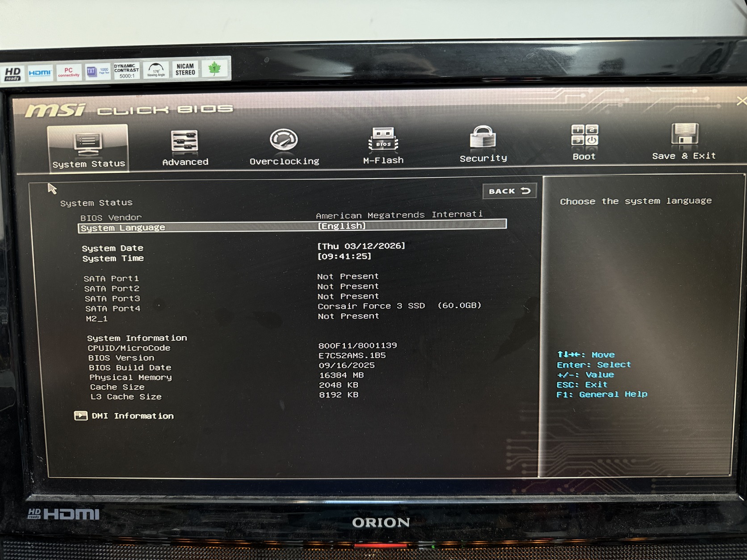
Task: Switch to the Security tab label
Action: [483, 159]
